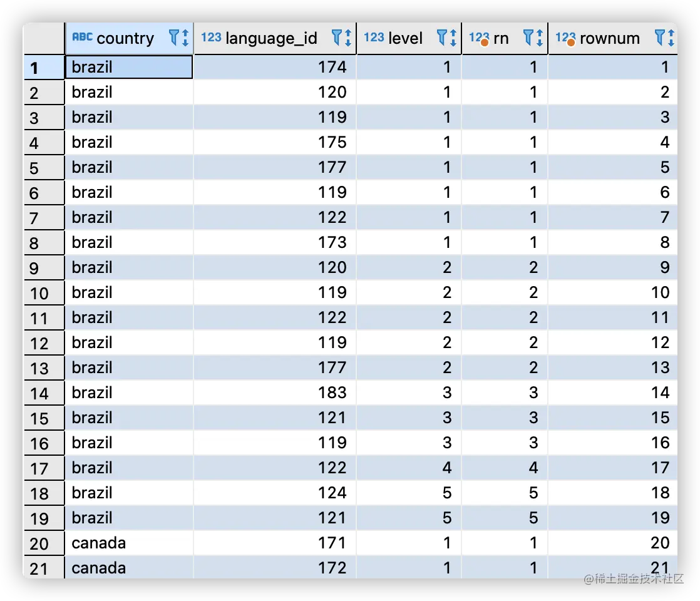Click language_id 120 in row 9
Image resolution: width=700 pixels, height=601 pixels.
pos(332,267)
